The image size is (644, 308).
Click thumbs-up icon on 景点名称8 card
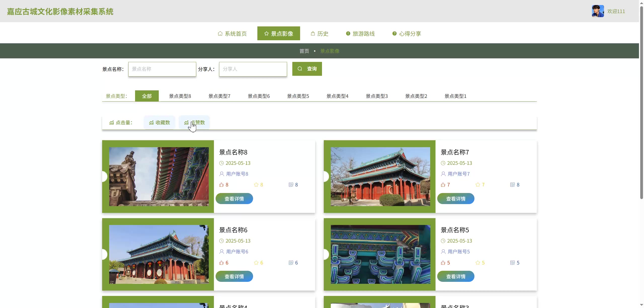coord(221,185)
